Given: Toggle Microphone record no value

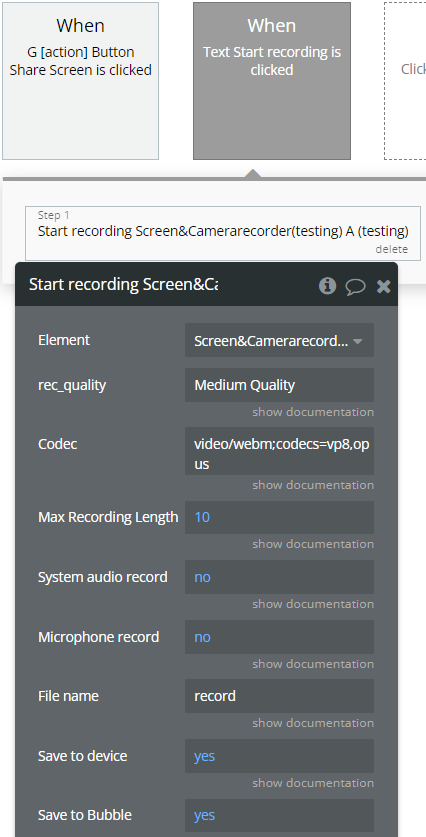Looking at the screenshot, I should (x=279, y=637).
